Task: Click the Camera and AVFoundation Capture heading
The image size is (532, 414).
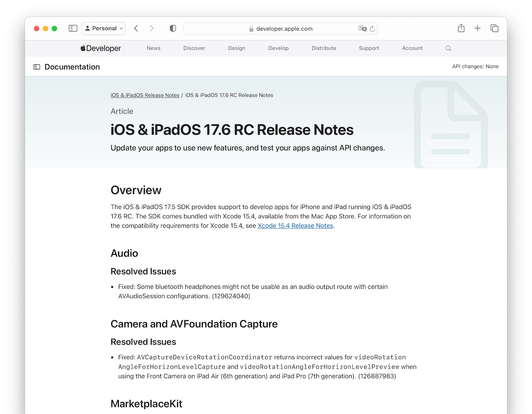Action: point(194,324)
